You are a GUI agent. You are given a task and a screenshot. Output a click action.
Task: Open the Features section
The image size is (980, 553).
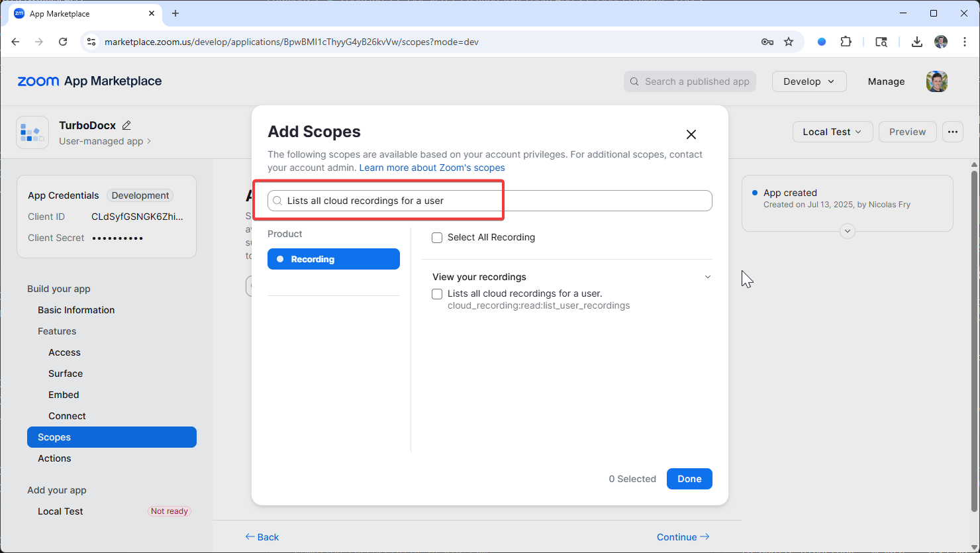tap(57, 331)
